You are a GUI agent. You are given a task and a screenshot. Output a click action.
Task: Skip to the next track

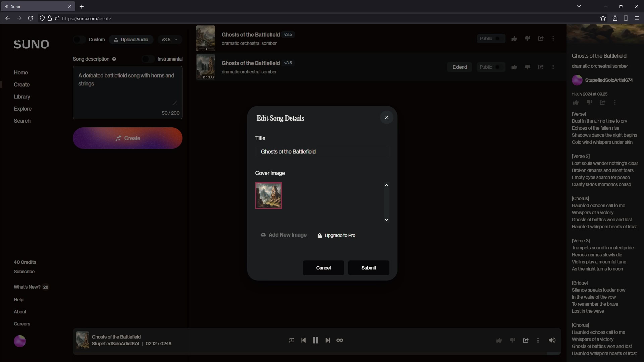tap(328, 340)
